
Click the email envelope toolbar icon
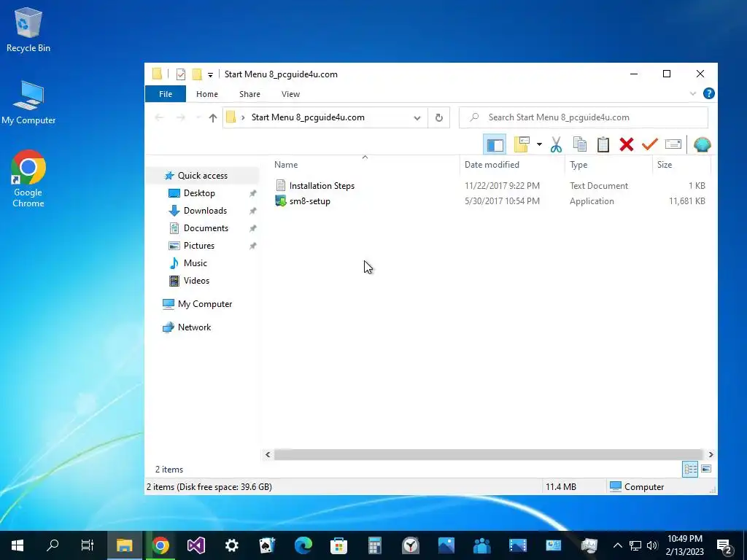click(x=673, y=144)
